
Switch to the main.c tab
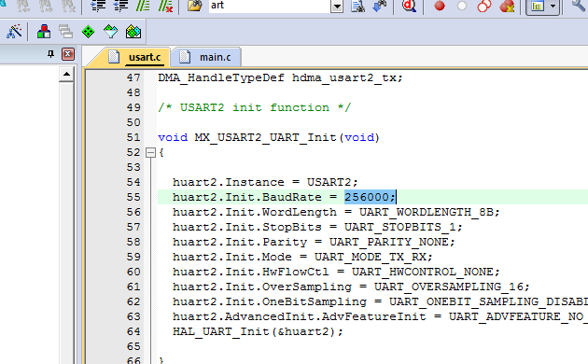(x=215, y=57)
